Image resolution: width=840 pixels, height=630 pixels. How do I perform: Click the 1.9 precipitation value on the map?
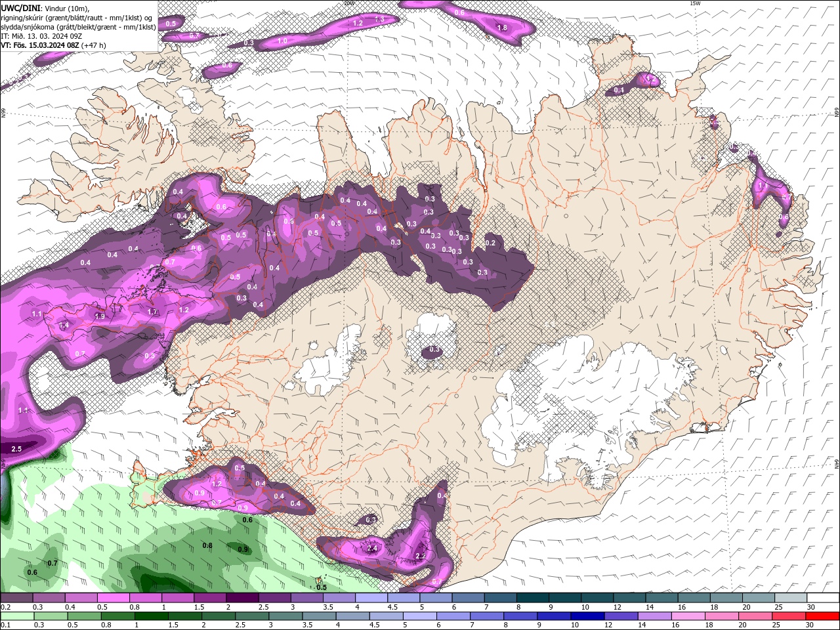click(x=100, y=316)
